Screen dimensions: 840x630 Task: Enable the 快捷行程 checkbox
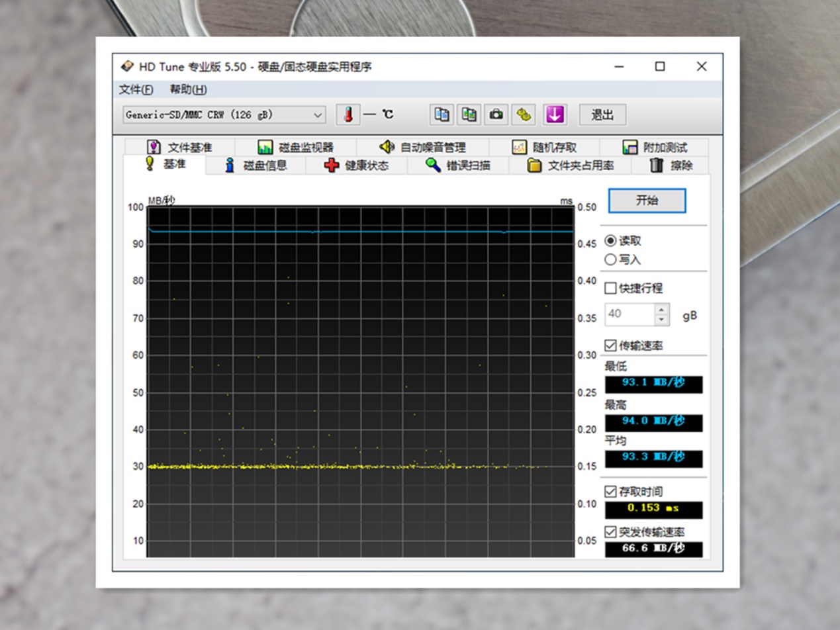click(610, 288)
